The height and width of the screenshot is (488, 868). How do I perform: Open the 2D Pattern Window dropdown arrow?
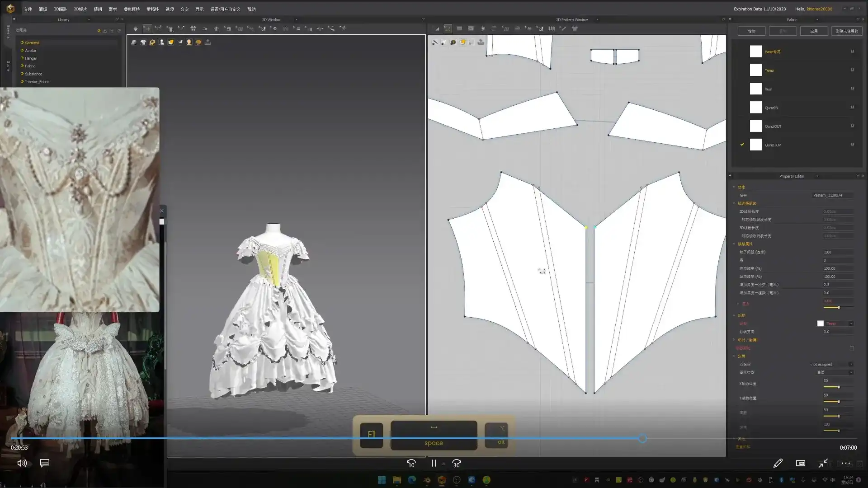click(597, 19)
